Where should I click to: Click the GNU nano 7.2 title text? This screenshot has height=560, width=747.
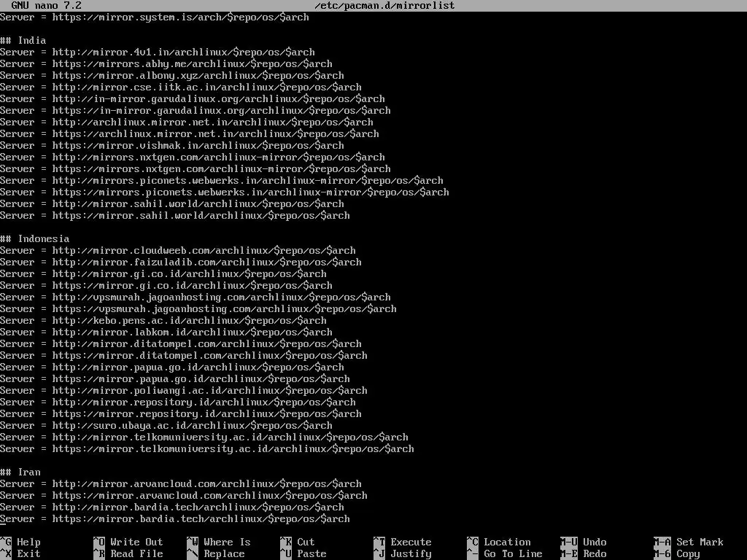[x=46, y=6]
